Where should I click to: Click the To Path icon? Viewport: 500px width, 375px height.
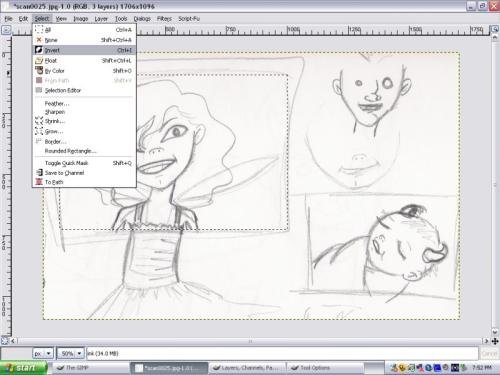click(x=39, y=182)
